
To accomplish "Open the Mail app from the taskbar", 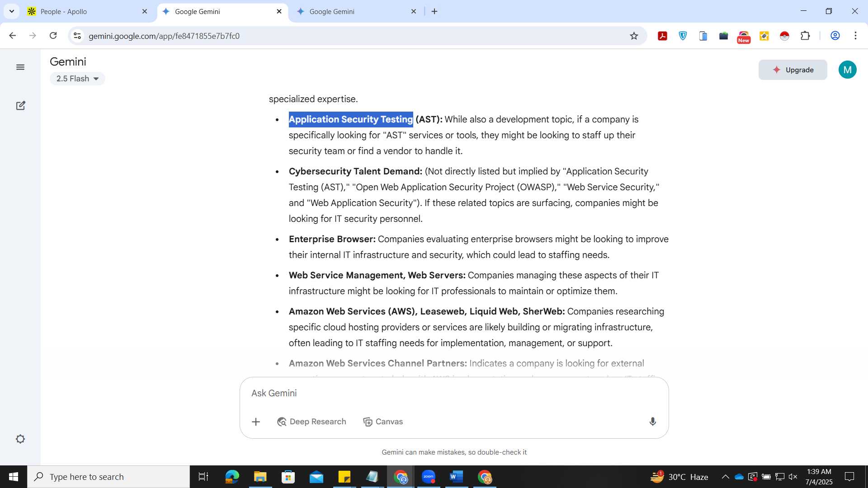I will tap(316, 477).
